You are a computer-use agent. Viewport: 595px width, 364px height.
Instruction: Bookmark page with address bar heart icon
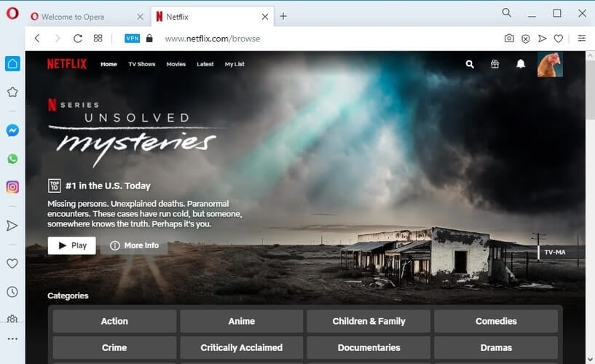coord(558,39)
